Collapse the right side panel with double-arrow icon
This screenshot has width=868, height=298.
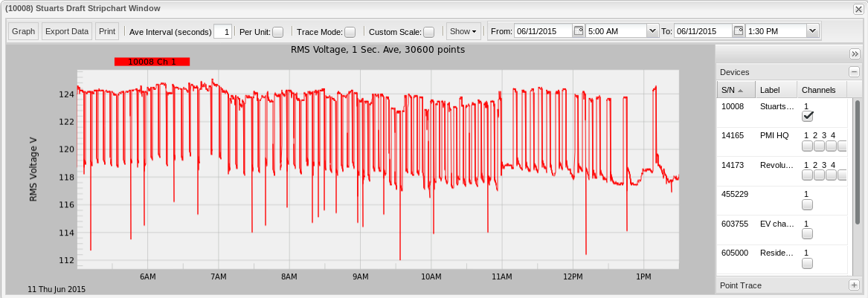coord(854,54)
